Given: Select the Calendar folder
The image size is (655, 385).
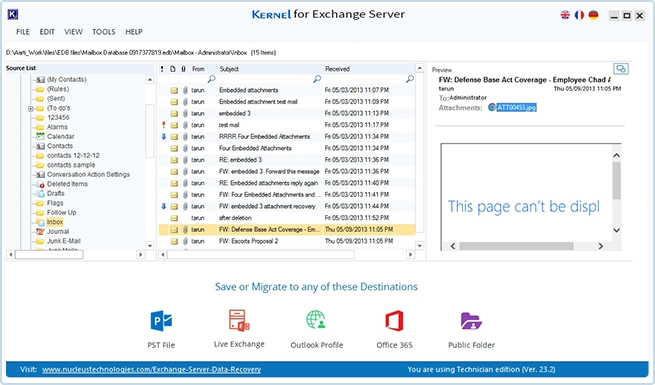Looking at the screenshot, I should click(x=61, y=136).
